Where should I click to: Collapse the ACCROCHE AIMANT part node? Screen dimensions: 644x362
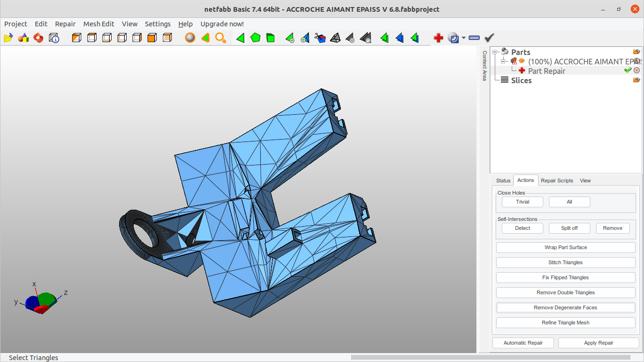503,62
